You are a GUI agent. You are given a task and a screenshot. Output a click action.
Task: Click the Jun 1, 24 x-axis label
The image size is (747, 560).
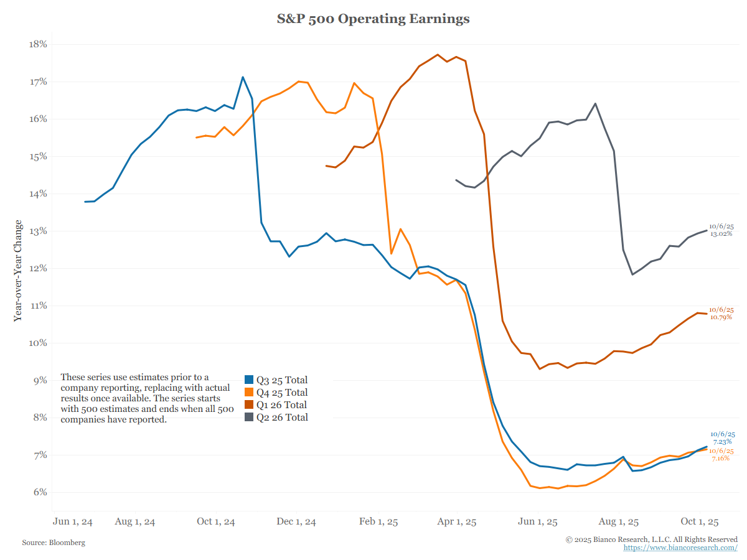pyautogui.click(x=73, y=522)
